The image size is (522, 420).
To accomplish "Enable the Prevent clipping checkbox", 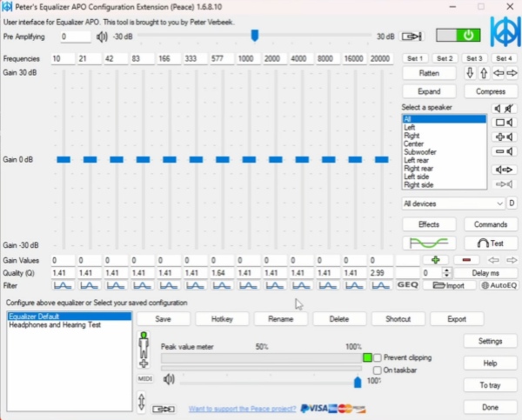I will coord(378,357).
